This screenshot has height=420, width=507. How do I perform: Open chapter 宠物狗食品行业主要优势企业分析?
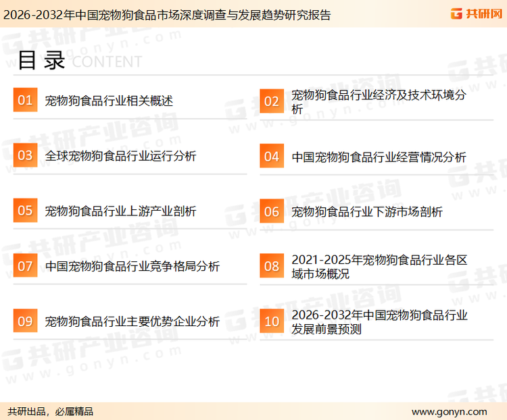tap(132, 321)
